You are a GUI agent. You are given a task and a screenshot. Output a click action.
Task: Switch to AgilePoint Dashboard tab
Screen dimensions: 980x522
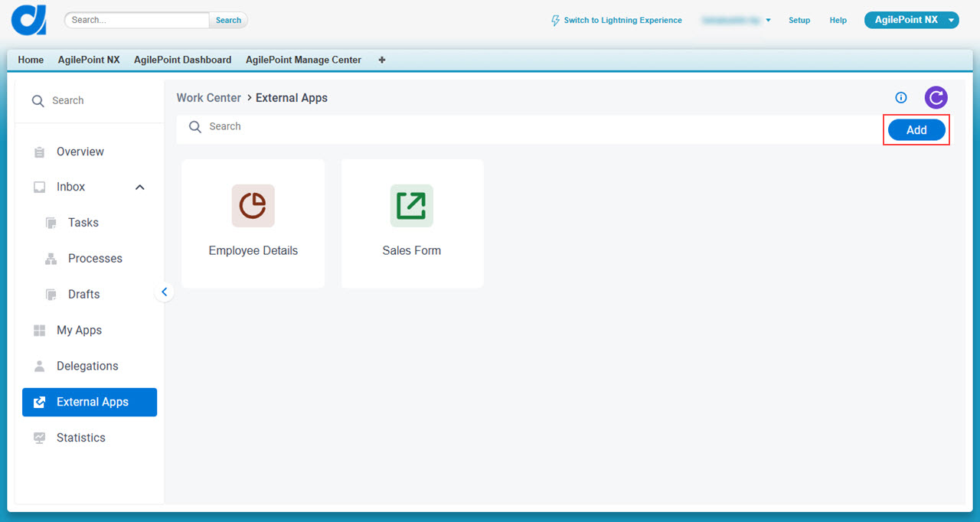tap(182, 60)
